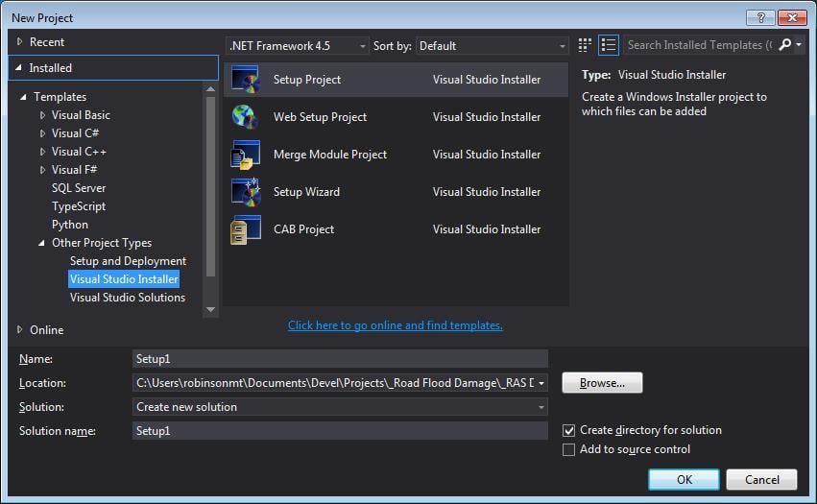
Task: Collapse the Installed section
Action: point(19,68)
